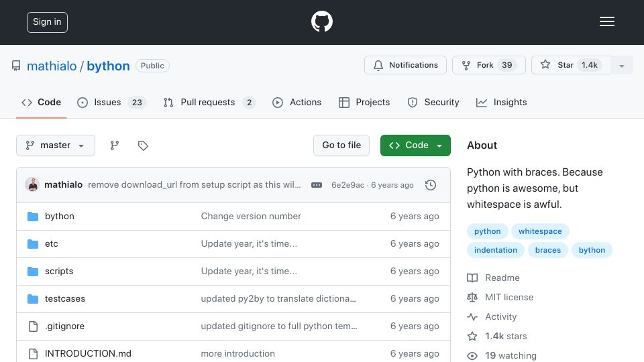View commit history clock icon
The image size is (644, 362).
point(431,185)
